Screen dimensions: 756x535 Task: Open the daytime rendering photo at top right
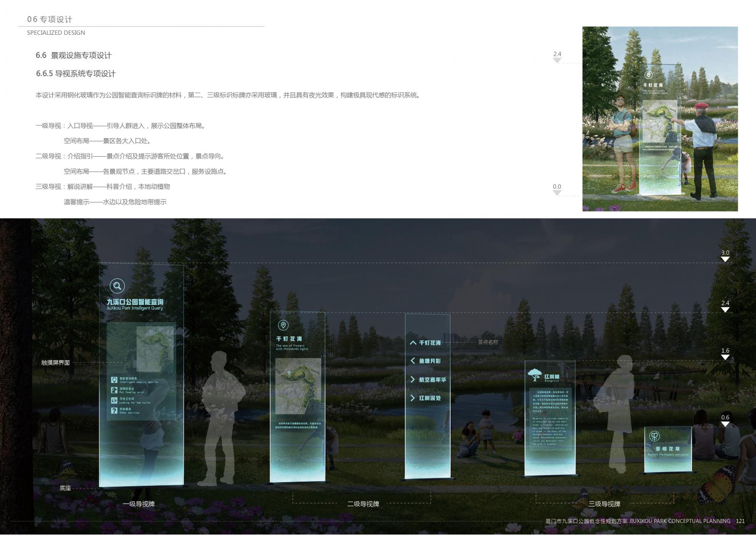point(660,119)
